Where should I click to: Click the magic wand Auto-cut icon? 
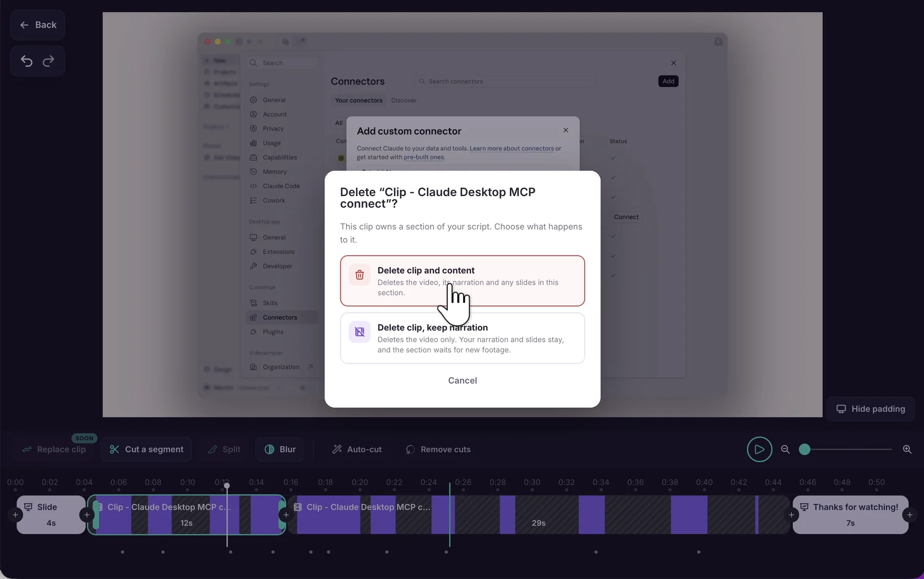tap(337, 449)
